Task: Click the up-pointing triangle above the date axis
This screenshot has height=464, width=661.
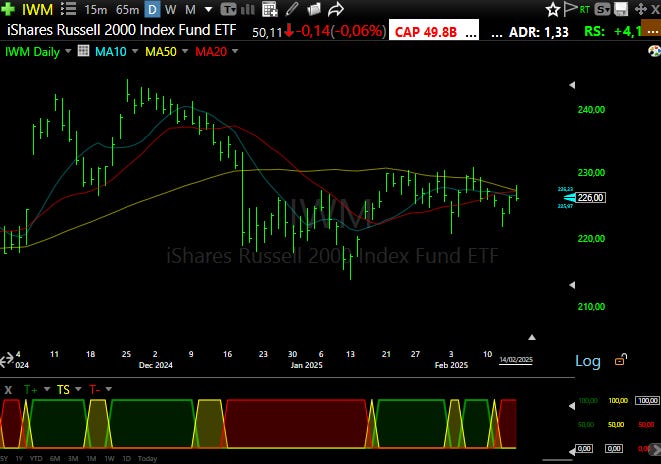Action: coord(532,337)
